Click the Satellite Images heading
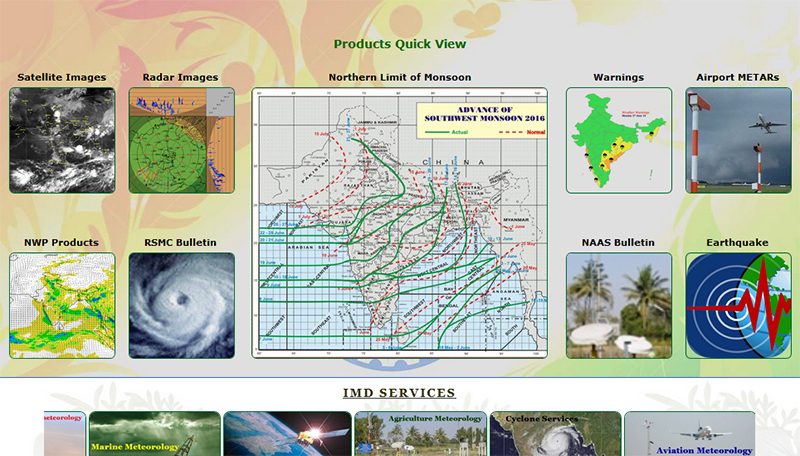800x456 pixels. 62,78
